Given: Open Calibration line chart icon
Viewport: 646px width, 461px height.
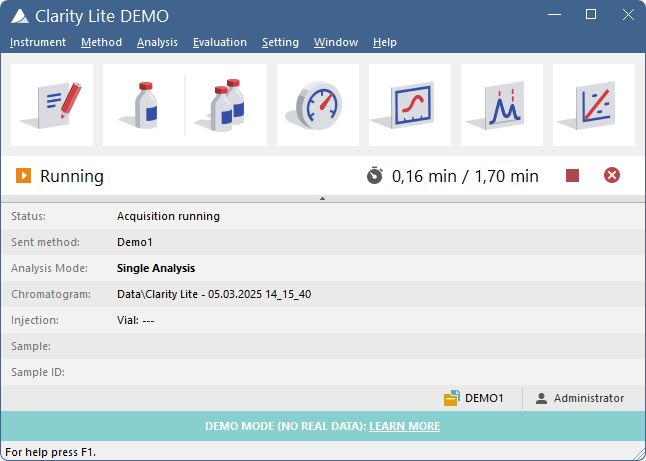Looking at the screenshot, I should [594, 105].
